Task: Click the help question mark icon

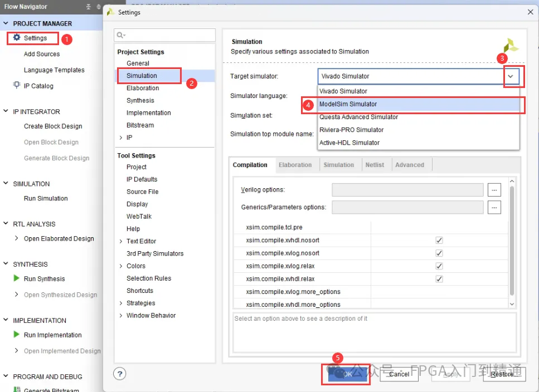Action: tap(120, 374)
